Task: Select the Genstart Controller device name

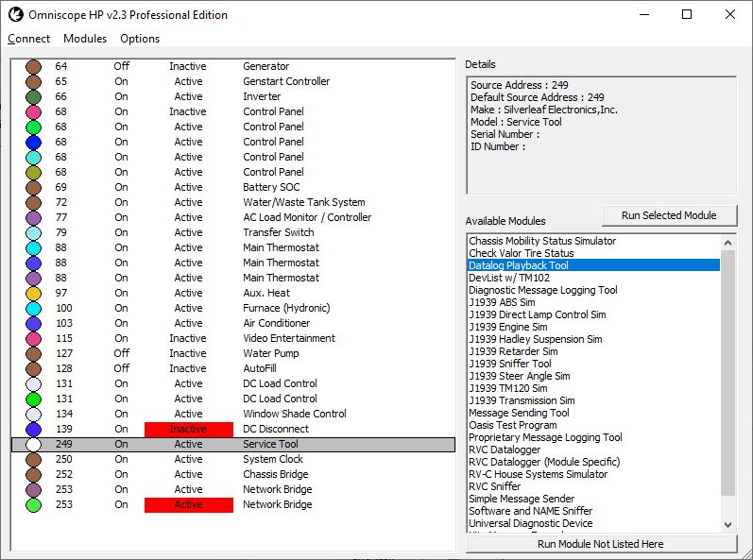Action: pos(286,81)
